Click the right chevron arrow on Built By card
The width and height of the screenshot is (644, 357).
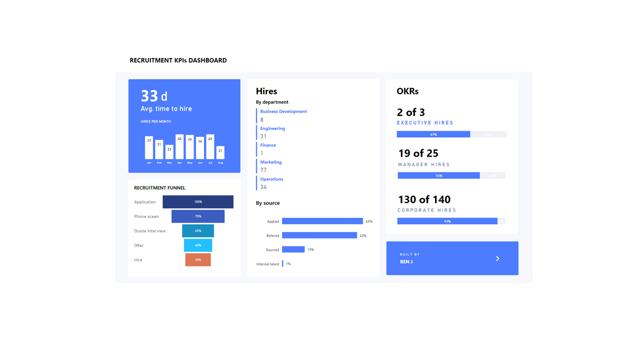(497, 258)
